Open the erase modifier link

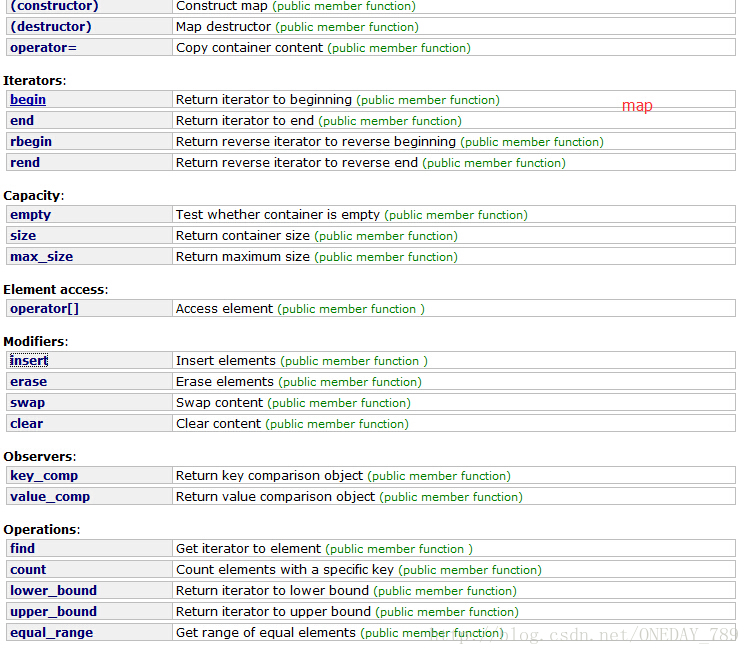click(x=29, y=382)
